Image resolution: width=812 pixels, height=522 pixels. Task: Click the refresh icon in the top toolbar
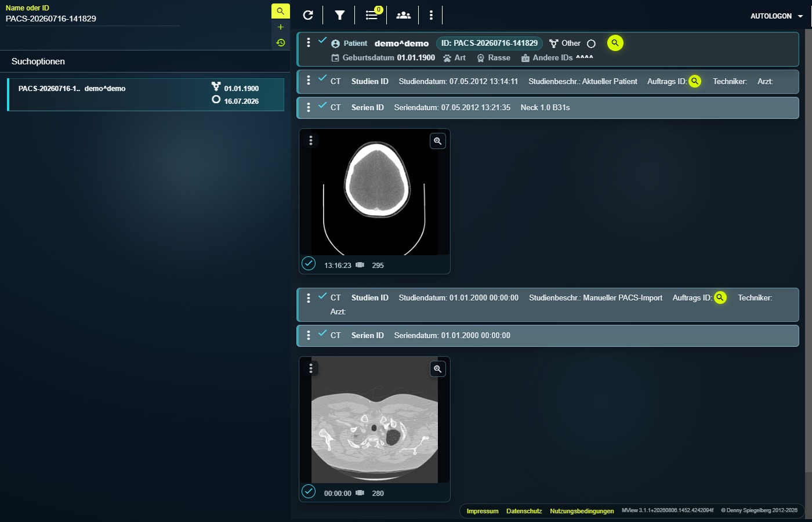308,15
